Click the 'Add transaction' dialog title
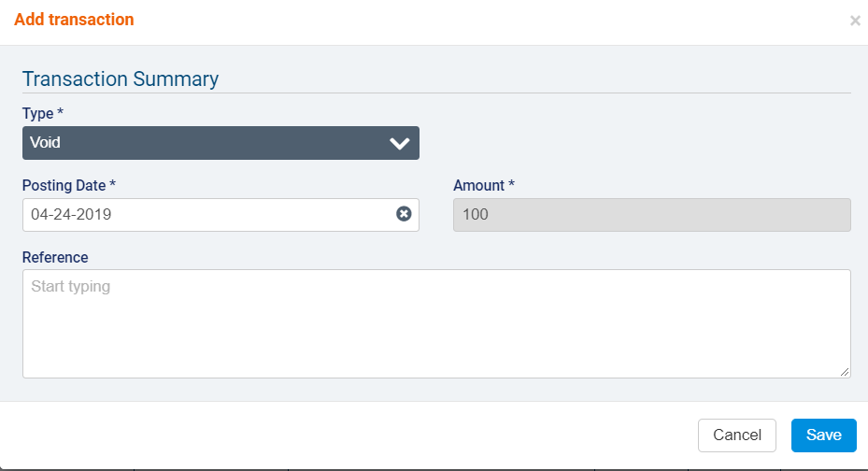The width and height of the screenshot is (868, 471). click(x=74, y=20)
